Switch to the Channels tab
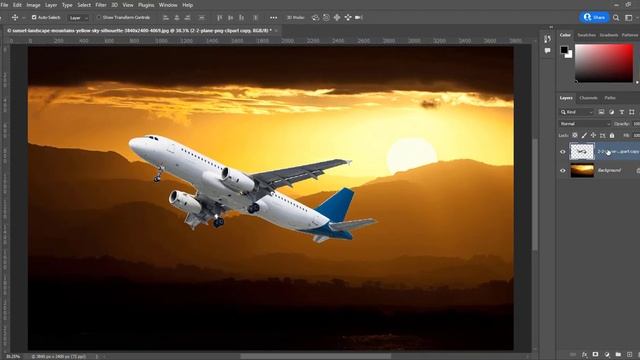 point(588,98)
